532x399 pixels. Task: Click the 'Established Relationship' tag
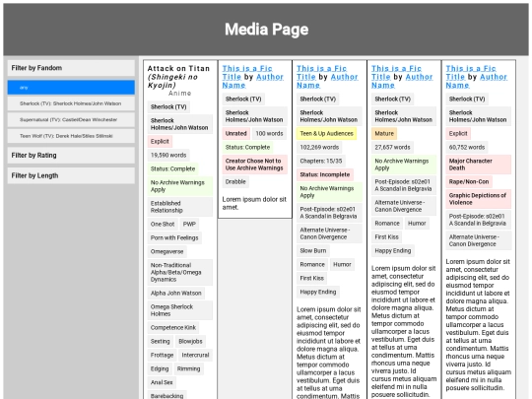180,207
